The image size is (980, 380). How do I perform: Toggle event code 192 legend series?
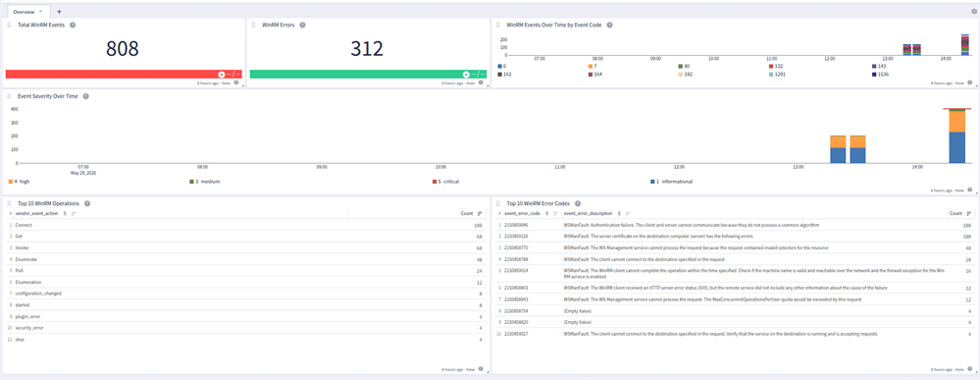pyautogui.click(x=686, y=74)
